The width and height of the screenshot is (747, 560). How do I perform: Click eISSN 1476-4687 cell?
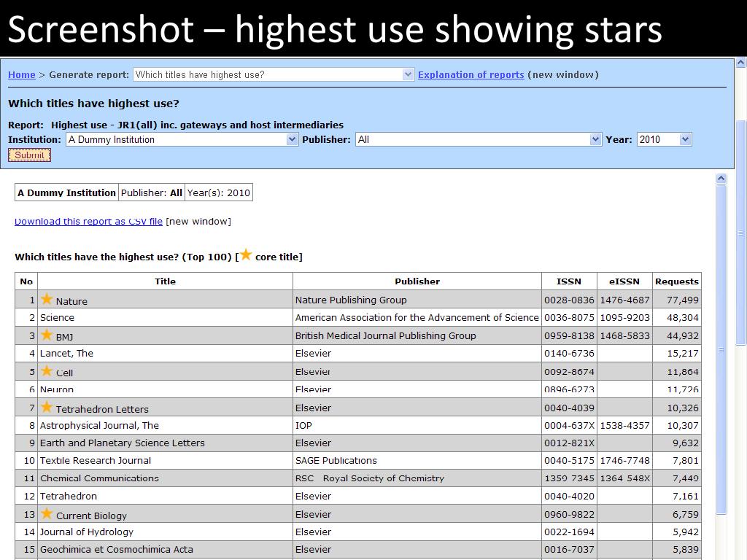coord(624,300)
